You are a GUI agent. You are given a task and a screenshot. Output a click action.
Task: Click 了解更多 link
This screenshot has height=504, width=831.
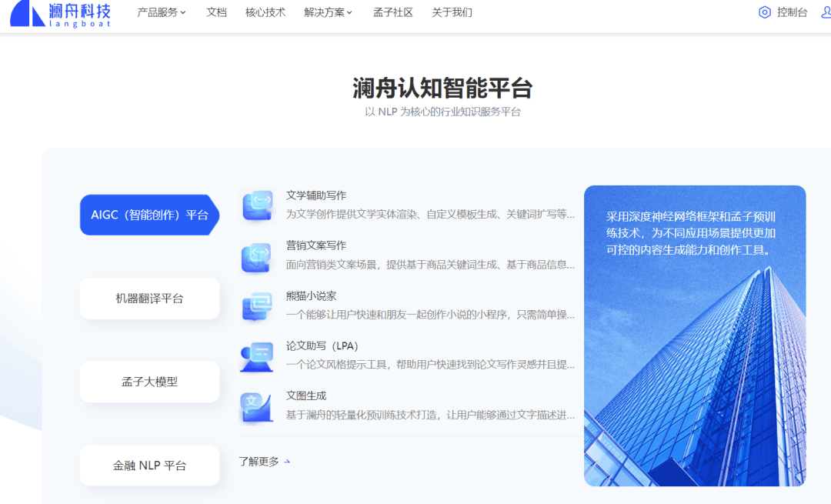pyautogui.click(x=259, y=462)
